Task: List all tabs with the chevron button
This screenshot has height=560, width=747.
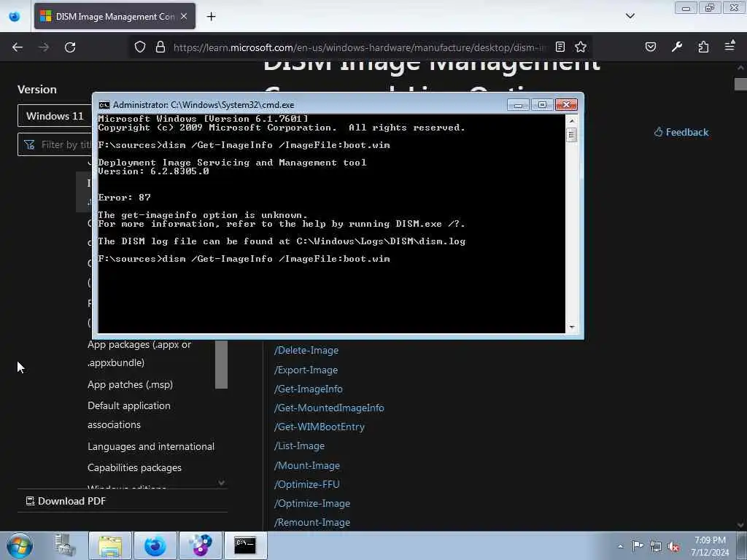Action: [630, 16]
